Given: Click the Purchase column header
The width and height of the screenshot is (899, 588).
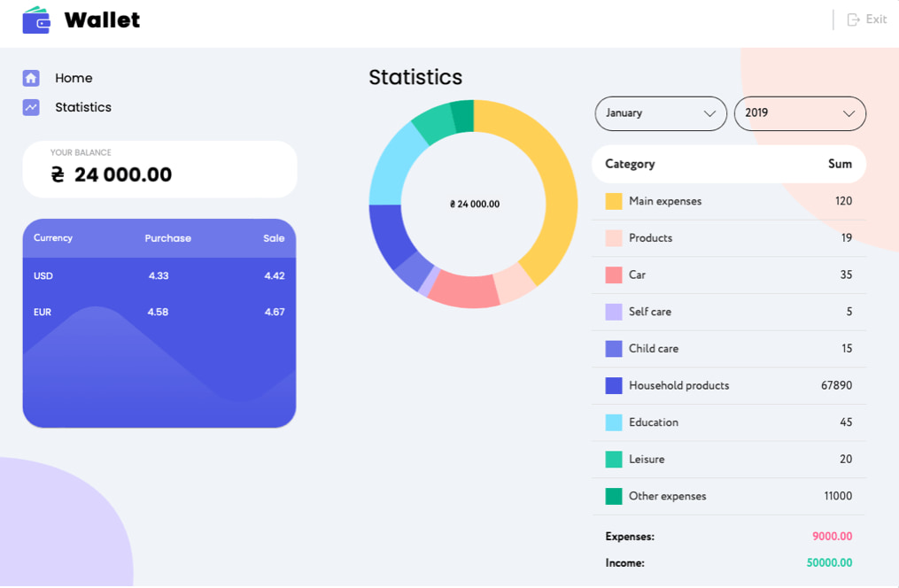Looking at the screenshot, I should 168,238.
